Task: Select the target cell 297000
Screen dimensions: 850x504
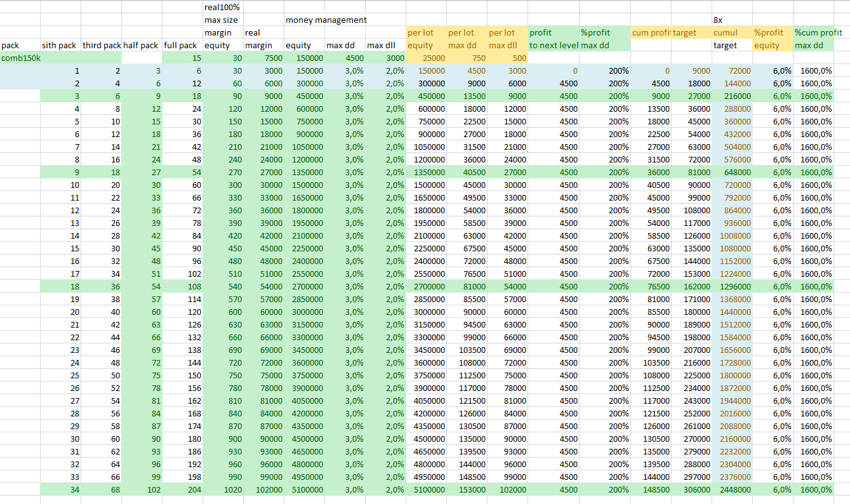Action: (x=691, y=477)
